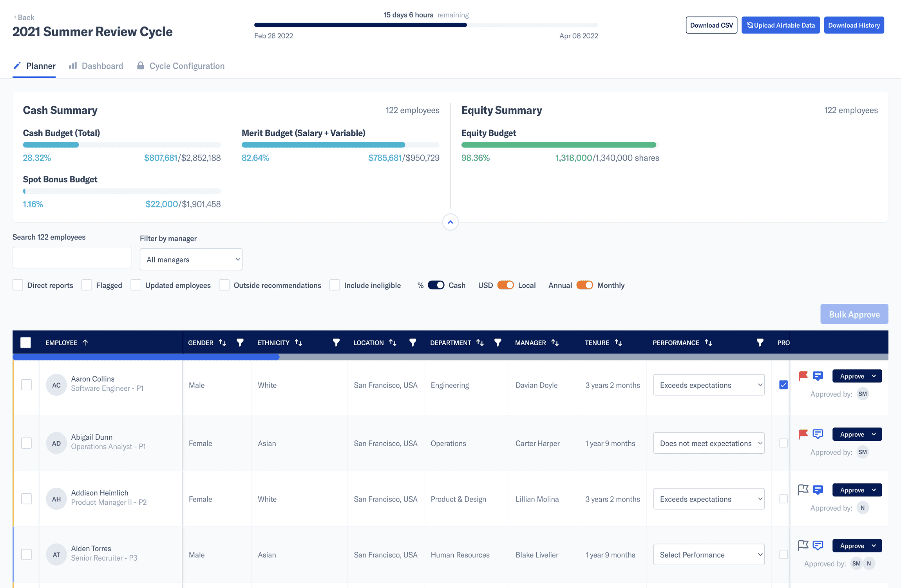Viewport: 901px width, 588px height.
Task: Open the comment icon for Abigail Dunn
Action: [818, 434]
